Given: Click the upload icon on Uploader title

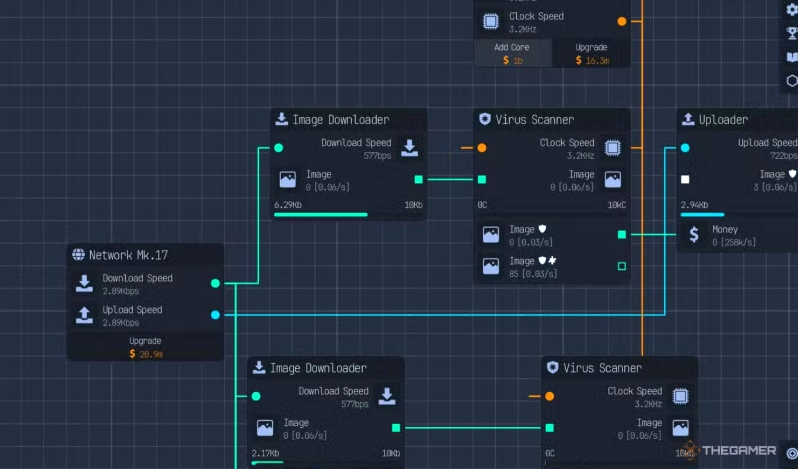Looking at the screenshot, I should coord(688,119).
